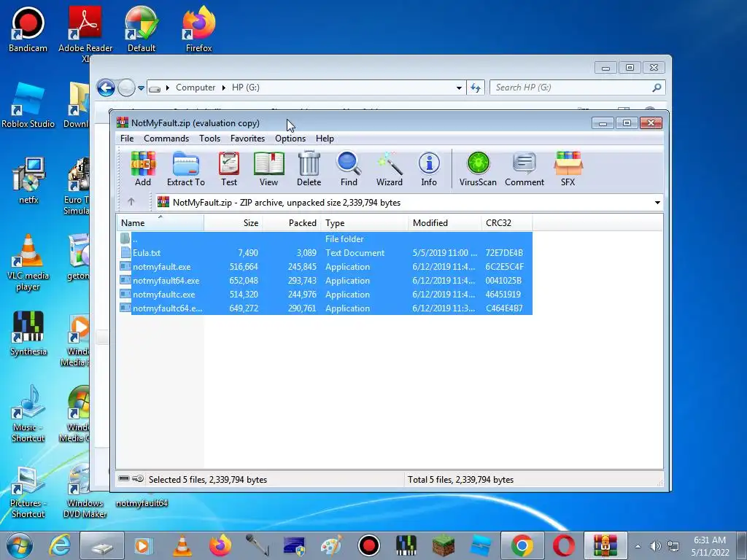Viewport: 747px width, 560px height.
Task: Open the Music - Shortcut desktop icon
Action: tap(28, 414)
